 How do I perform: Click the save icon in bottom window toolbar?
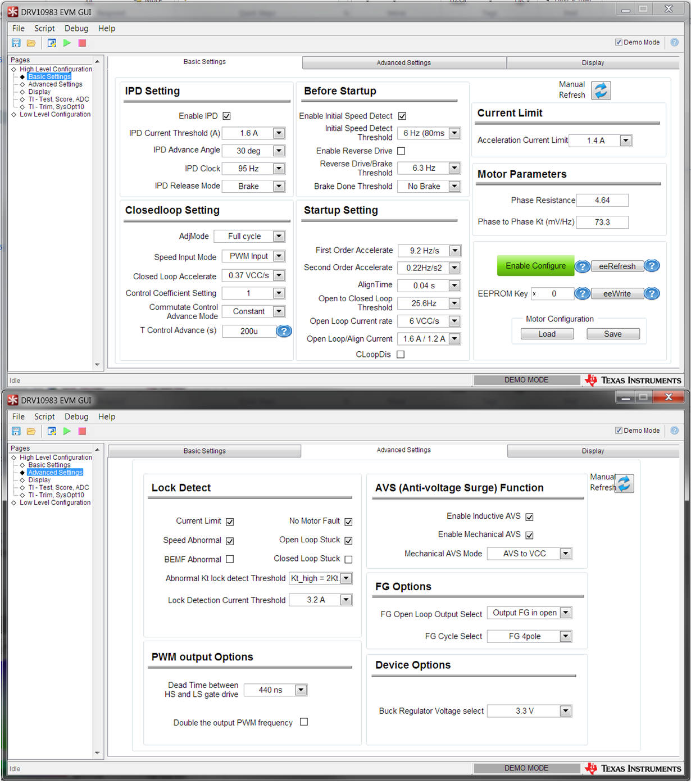point(16,431)
